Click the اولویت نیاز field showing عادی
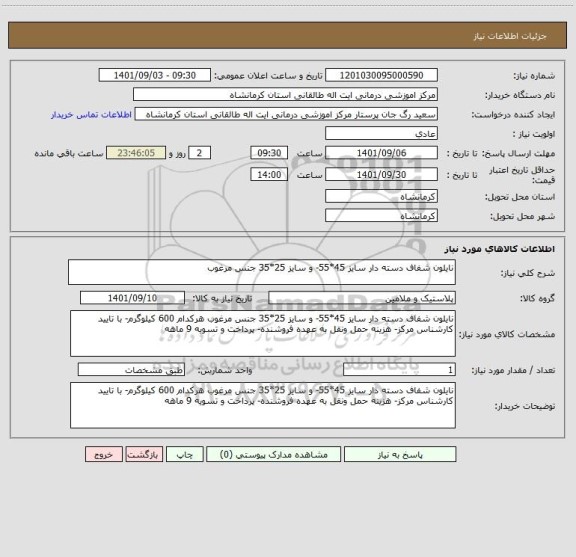The image size is (576, 557). [381, 133]
